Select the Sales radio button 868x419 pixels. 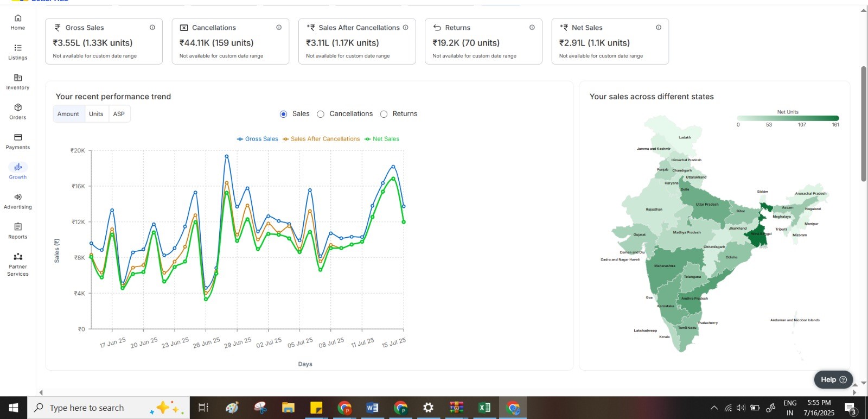[283, 114]
